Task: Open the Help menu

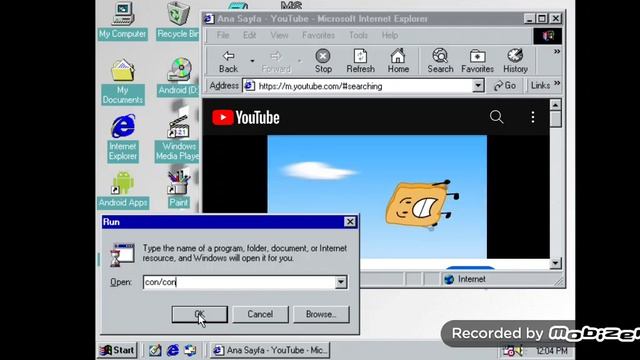Action: (x=390, y=36)
